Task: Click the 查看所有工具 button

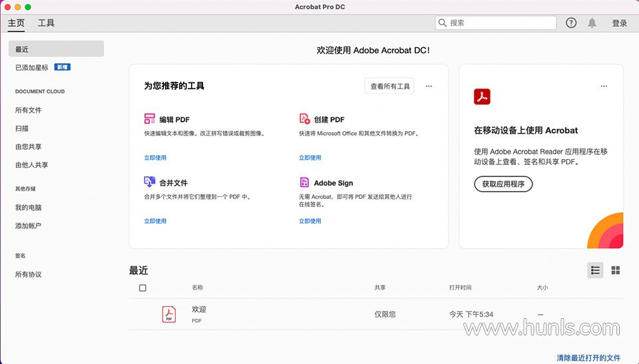Action: coord(389,86)
